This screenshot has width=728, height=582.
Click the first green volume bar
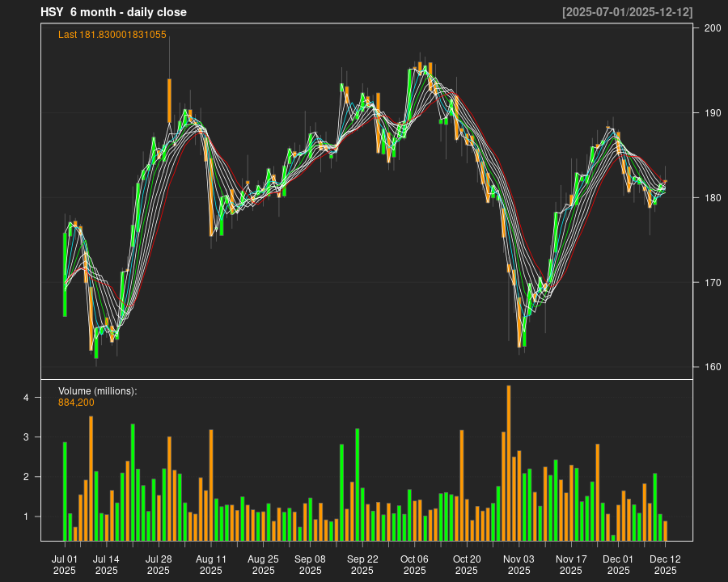(65, 491)
